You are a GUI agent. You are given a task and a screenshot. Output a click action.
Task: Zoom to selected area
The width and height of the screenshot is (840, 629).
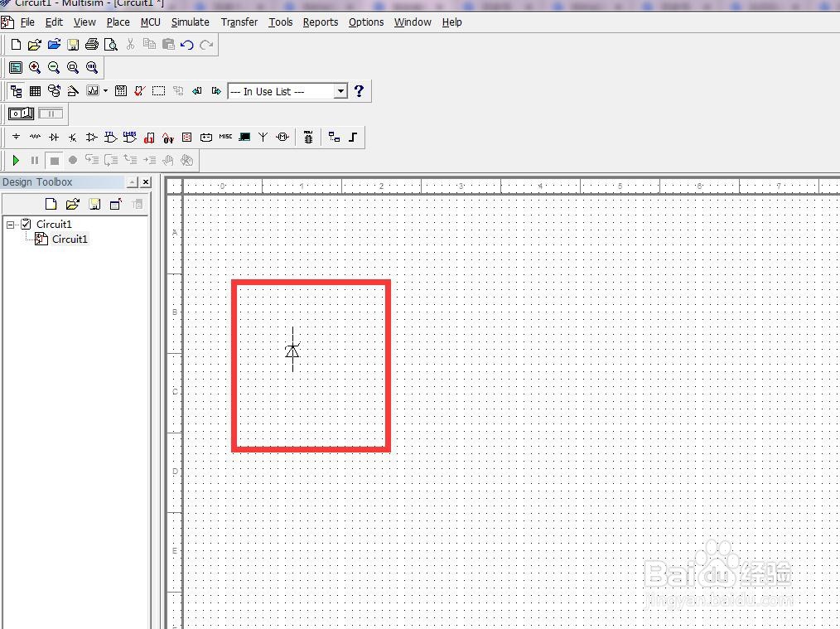click(73, 67)
